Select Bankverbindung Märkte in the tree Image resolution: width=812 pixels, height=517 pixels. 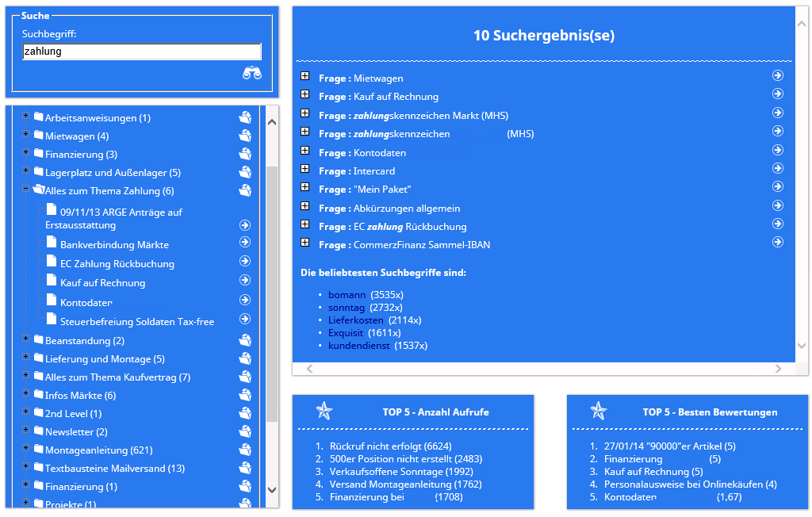pyautogui.click(x=114, y=245)
